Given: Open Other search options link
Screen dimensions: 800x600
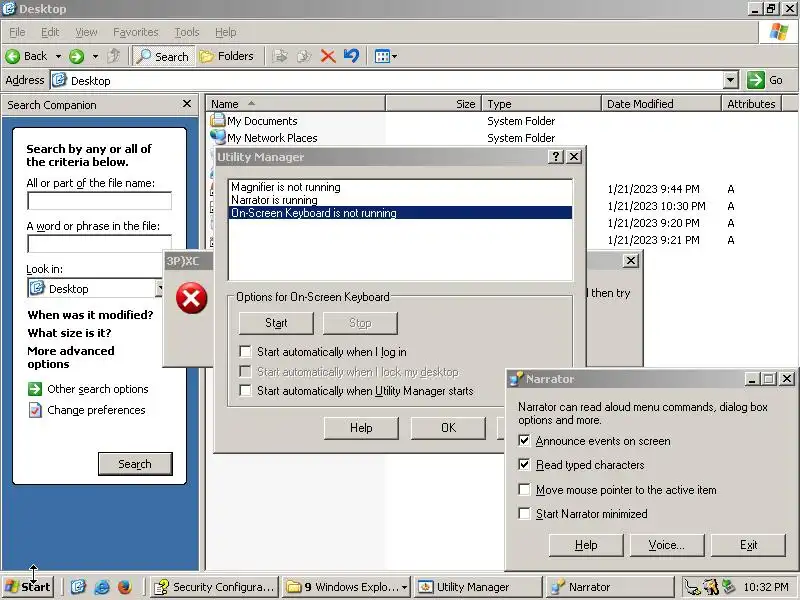Looking at the screenshot, I should coord(88,389).
